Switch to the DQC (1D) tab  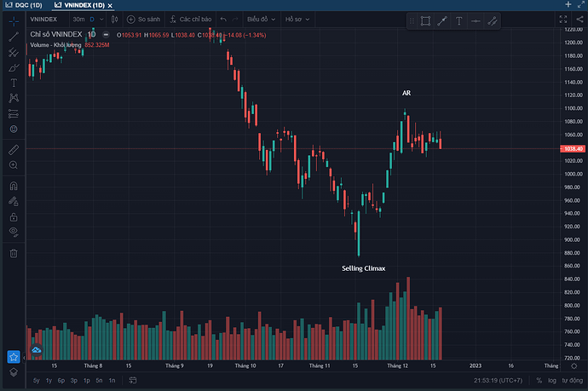point(24,5)
